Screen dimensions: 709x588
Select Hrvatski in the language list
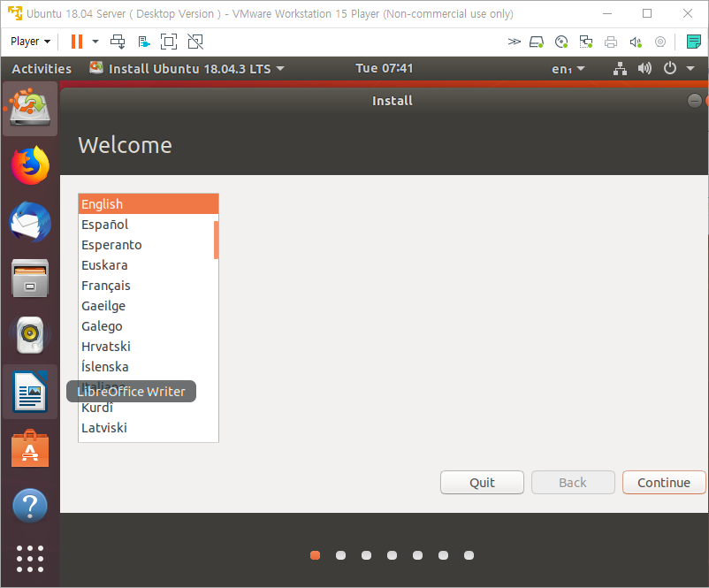coord(148,347)
